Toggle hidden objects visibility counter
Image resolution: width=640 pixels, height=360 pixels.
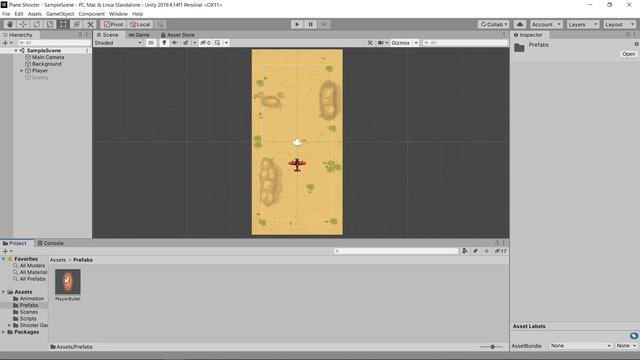[x=206, y=43]
